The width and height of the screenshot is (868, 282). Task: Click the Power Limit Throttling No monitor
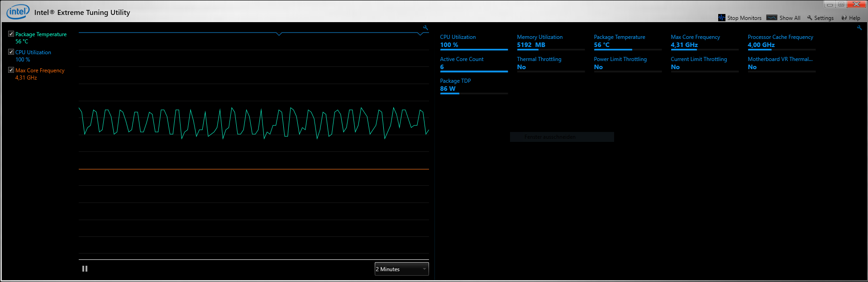[x=628, y=64]
